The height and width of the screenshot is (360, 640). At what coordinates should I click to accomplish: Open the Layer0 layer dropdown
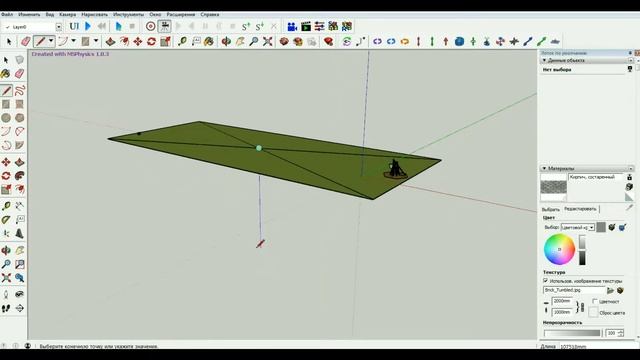pos(59,27)
